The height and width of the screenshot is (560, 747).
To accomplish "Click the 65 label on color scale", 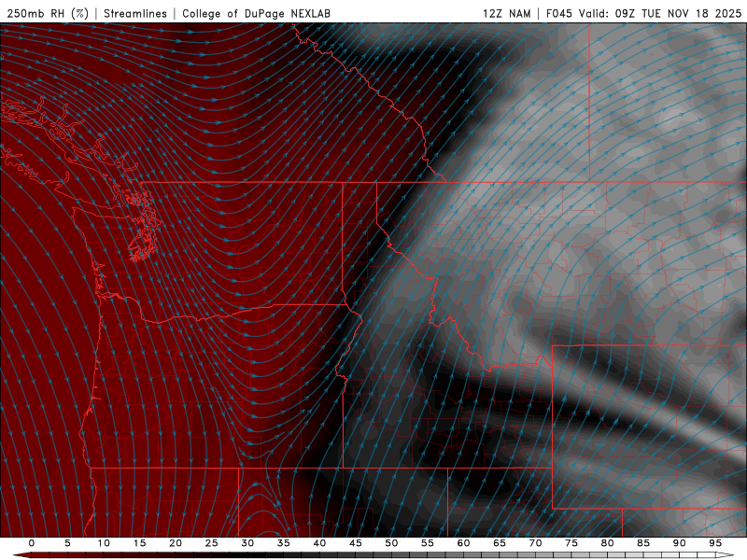I will pyautogui.click(x=500, y=543).
